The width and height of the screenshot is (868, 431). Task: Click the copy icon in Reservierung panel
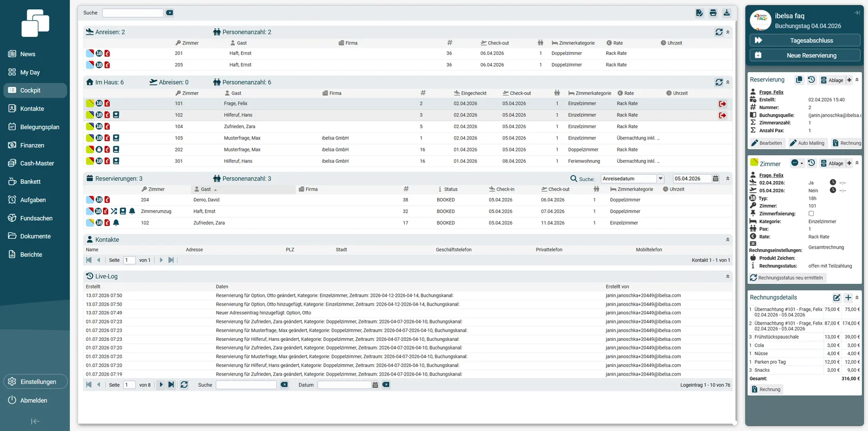pos(799,80)
